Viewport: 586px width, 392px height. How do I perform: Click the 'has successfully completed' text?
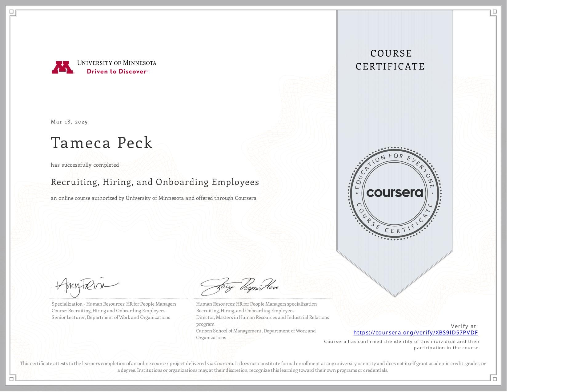[85, 165]
